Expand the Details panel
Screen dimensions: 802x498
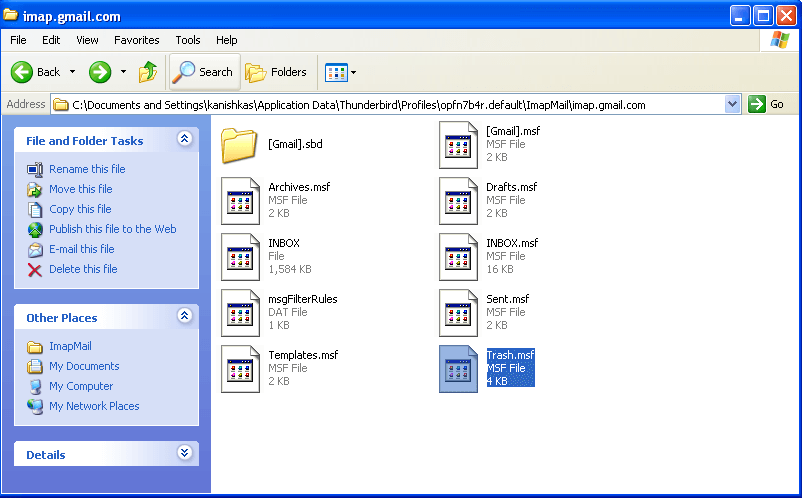(185, 452)
